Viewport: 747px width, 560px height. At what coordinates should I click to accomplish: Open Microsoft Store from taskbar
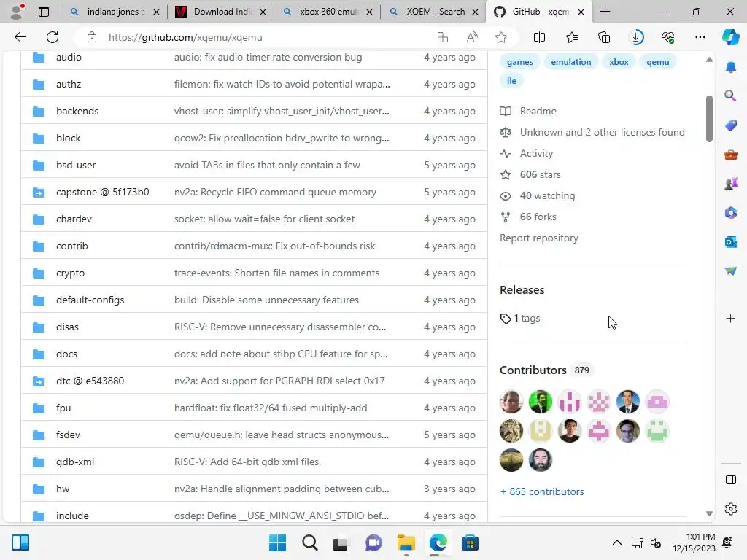click(470, 542)
